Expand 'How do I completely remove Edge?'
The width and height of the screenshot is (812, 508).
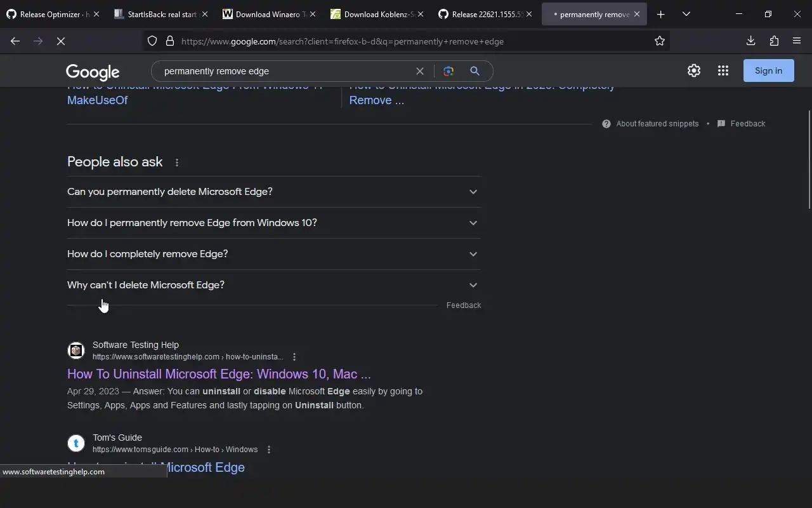[x=273, y=254]
